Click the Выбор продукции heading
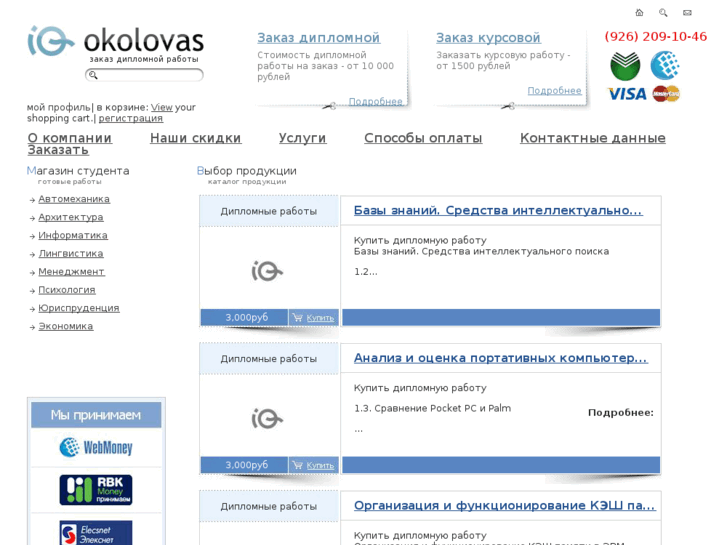The image size is (727, 545). click(247, 171)
